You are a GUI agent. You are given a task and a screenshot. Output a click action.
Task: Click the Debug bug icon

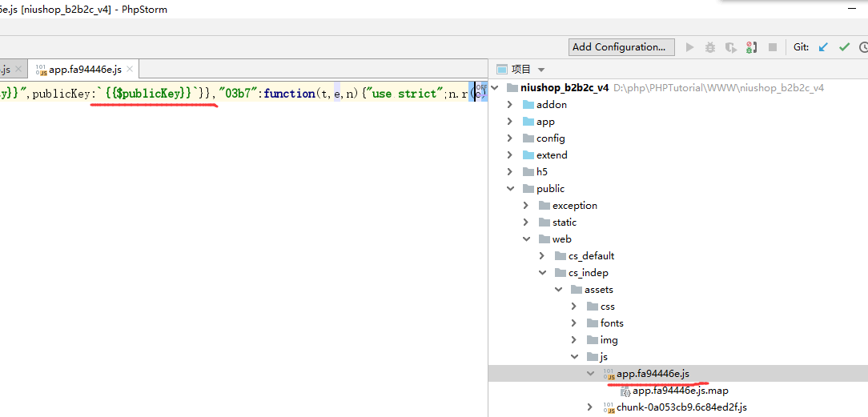click(x=710, y=47)
